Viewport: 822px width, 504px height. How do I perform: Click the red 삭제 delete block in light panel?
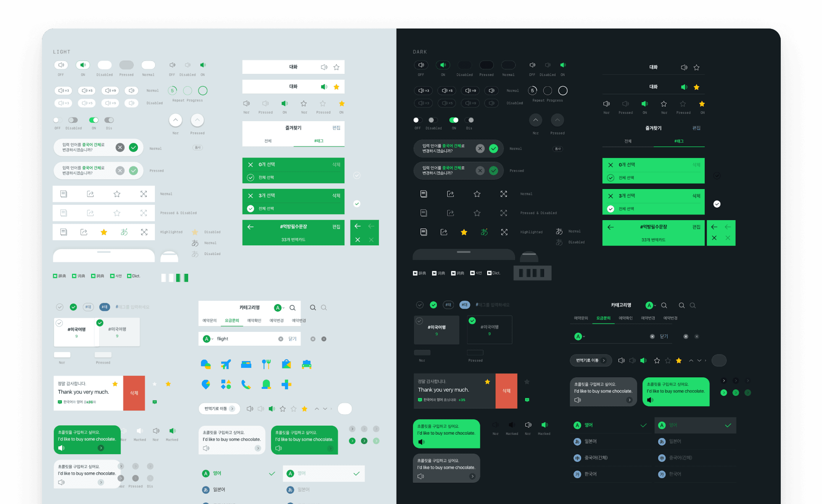pyautogui.click(x=134, y=393)
